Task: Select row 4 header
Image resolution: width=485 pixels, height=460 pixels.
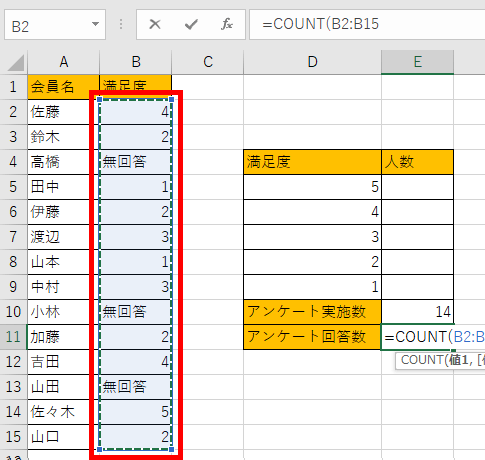Action: 13,162
